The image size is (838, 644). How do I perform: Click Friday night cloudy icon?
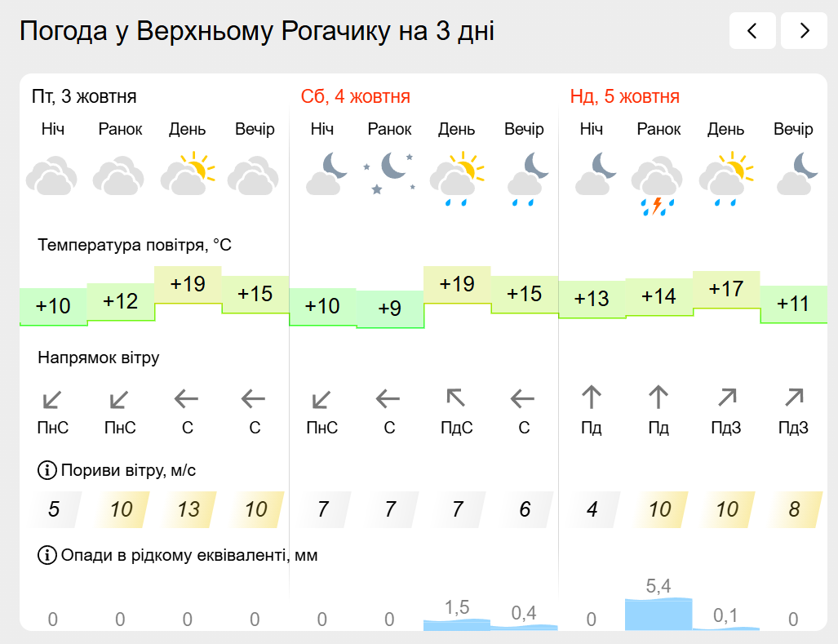(x=52, y=175)
